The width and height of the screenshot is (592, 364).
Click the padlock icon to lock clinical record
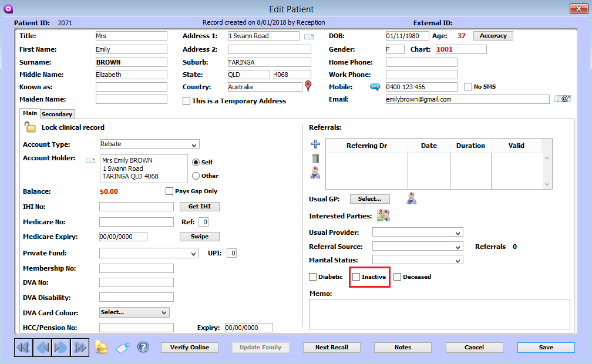coord(30,127)
